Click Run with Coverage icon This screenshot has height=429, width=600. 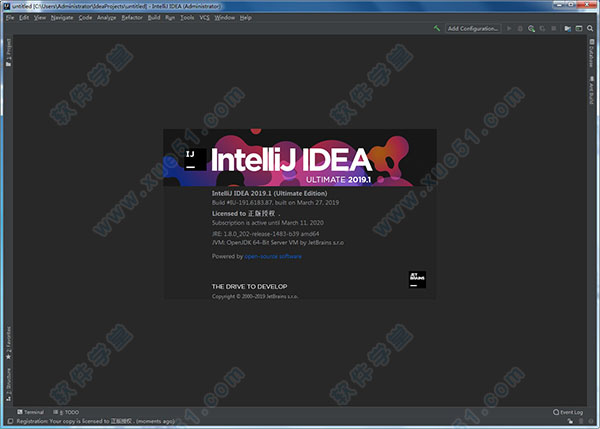coord(531,29)
